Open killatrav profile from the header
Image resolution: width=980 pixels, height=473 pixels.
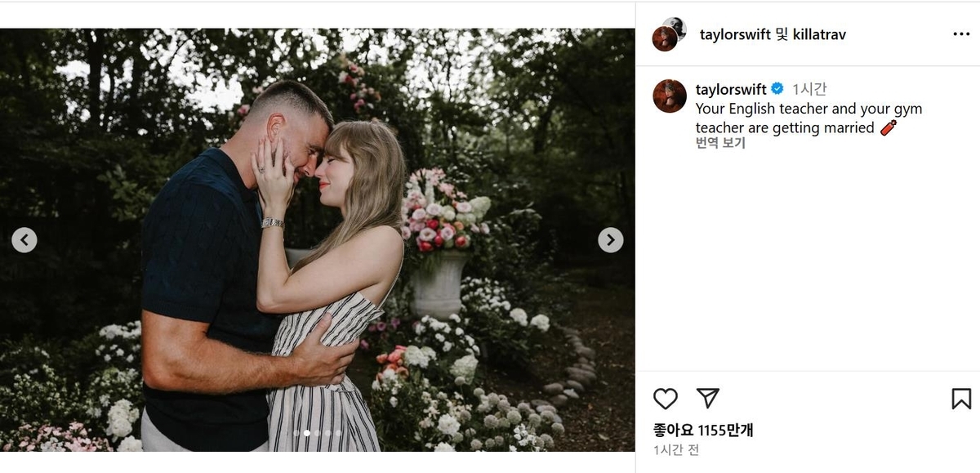pos(819,34)
